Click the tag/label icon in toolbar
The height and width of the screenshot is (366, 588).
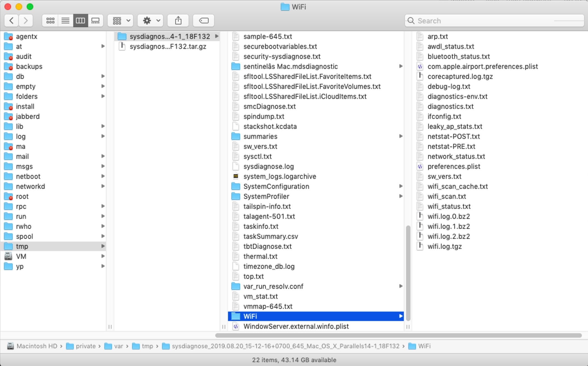[203, 20]
